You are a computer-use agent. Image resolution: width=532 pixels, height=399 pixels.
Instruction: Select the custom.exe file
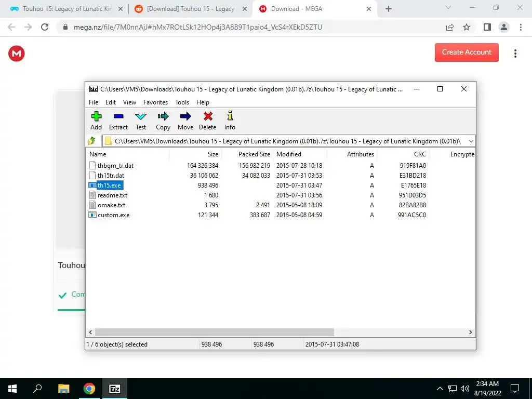pyautogui.click(x=113, y=215)
